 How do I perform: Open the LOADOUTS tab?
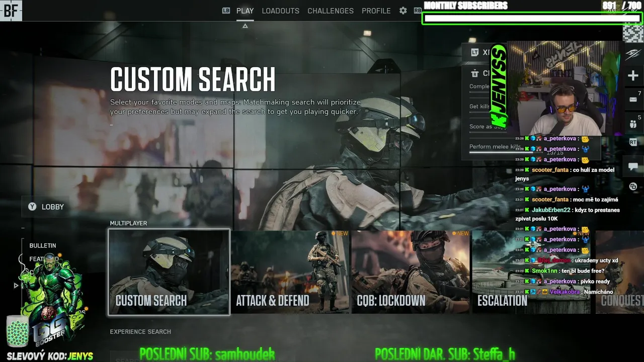click(280, 11)
